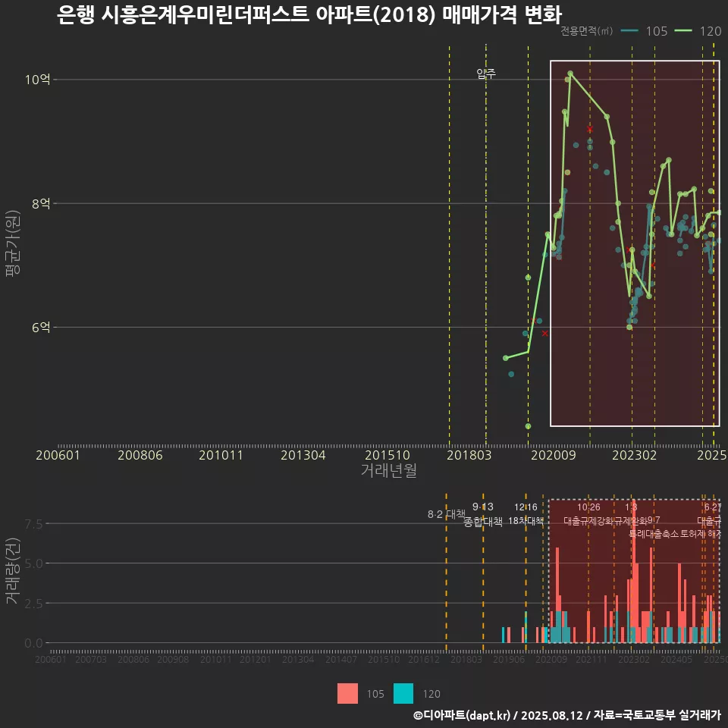Click the teal 120 legend swatch below the volume chart
The width and height of the screenshot is (728, 728).
pos(403,694)
